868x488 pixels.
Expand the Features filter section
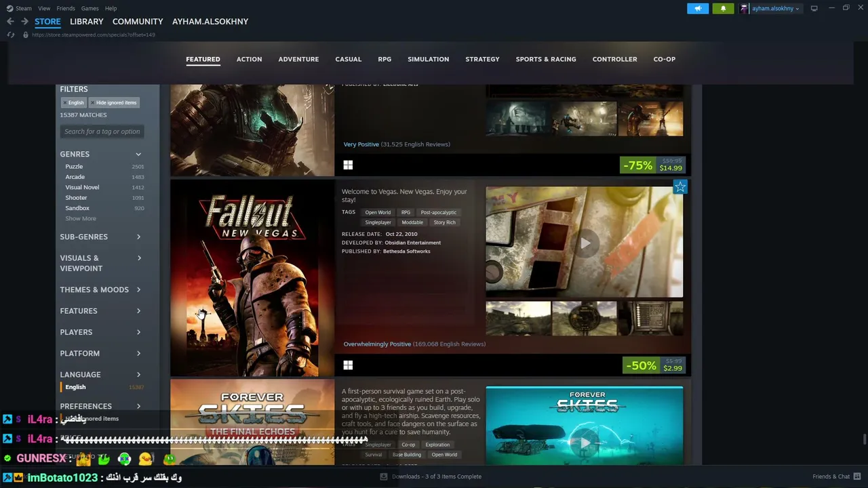coord(102,311)
